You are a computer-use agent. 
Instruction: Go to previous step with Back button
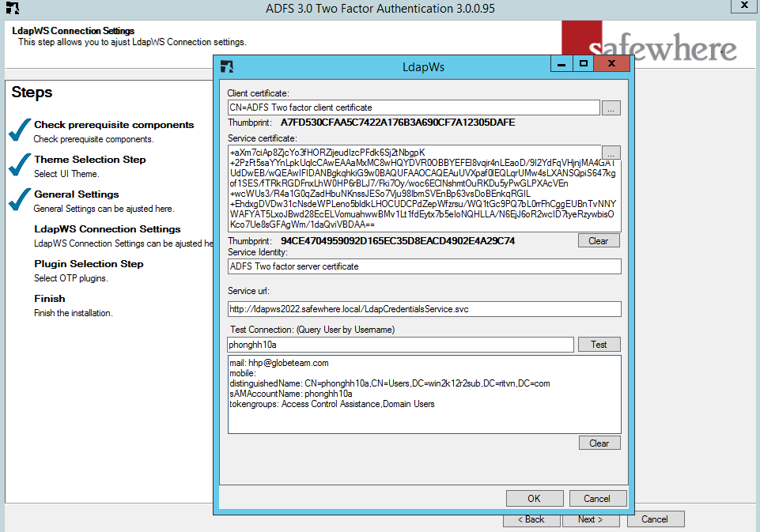pyautogui.click(x=531, y=519)
